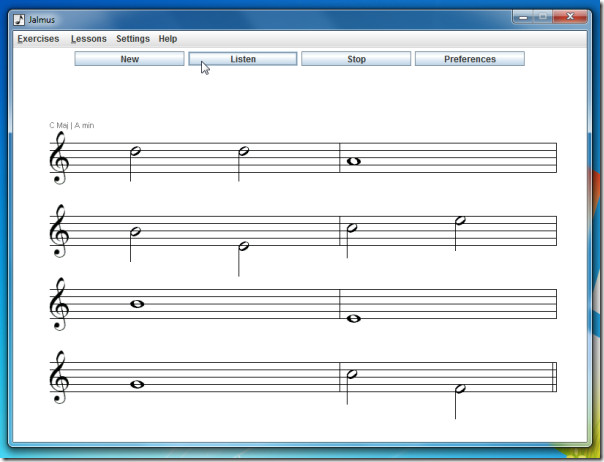Screen dimensions: 604x462
Task: Select the whole note in first staff
Action: [354, 161]
